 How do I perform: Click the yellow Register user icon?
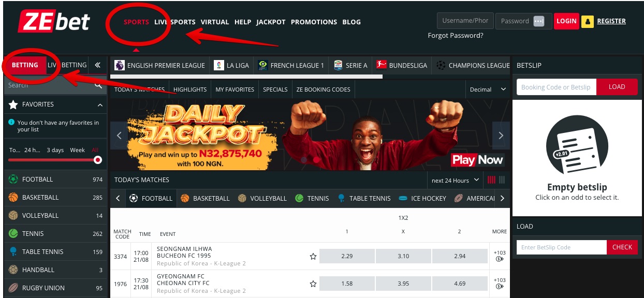click(587, 21)
